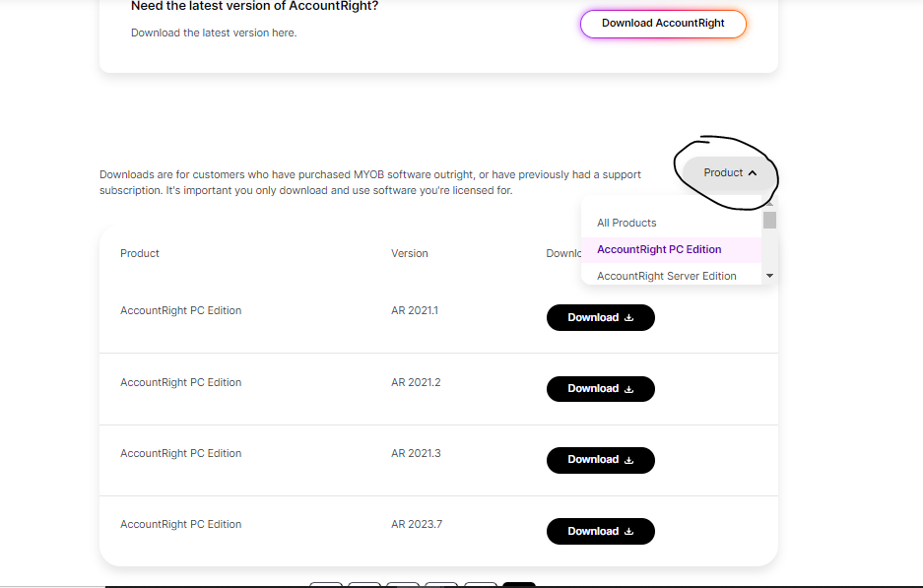Screen dimensions: 923x588
Task: Click product name in AR 2023.7 row
Action: pos(180,524)
